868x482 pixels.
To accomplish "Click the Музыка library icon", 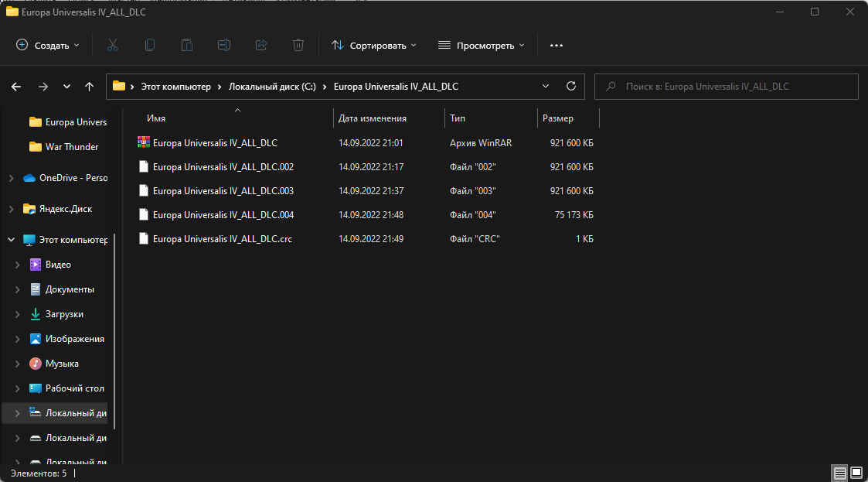I will coord(36,364).
